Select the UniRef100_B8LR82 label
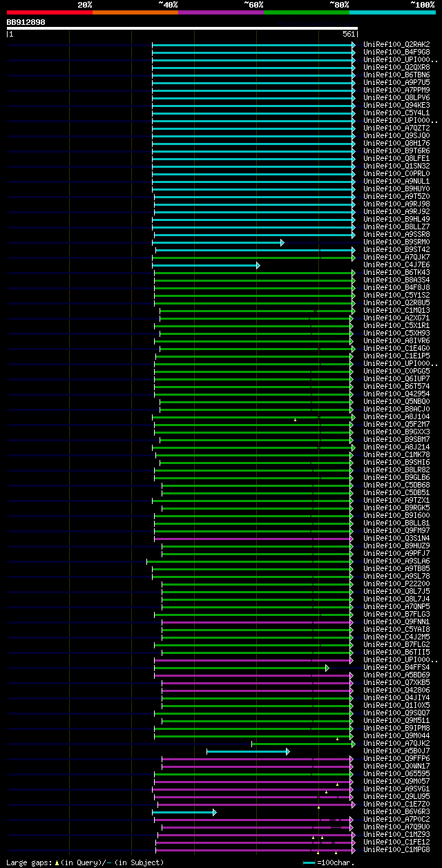The image size is (442, 868). pos(396,470)
